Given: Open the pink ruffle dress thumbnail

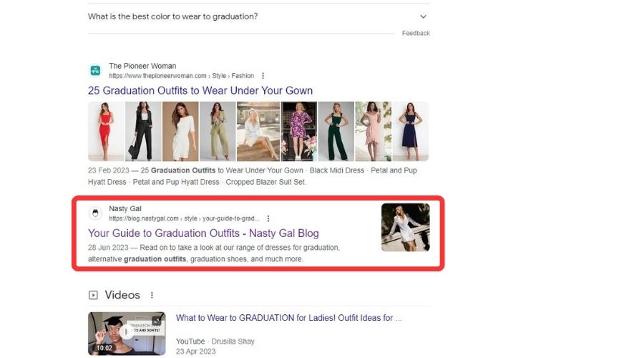Looking at the screenshot, I should tap(374, 131).
